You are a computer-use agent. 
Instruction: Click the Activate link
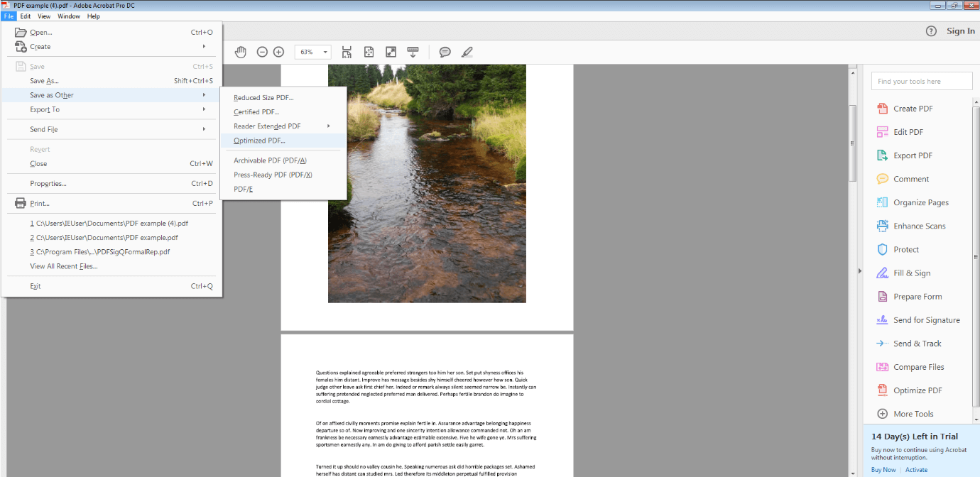point(916,470)
